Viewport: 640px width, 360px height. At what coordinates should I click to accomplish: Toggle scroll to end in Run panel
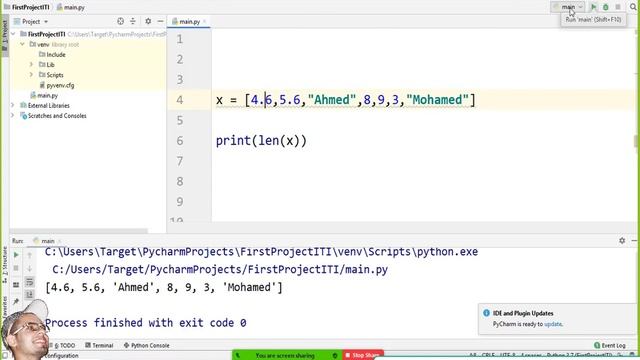tap(29, 294)
